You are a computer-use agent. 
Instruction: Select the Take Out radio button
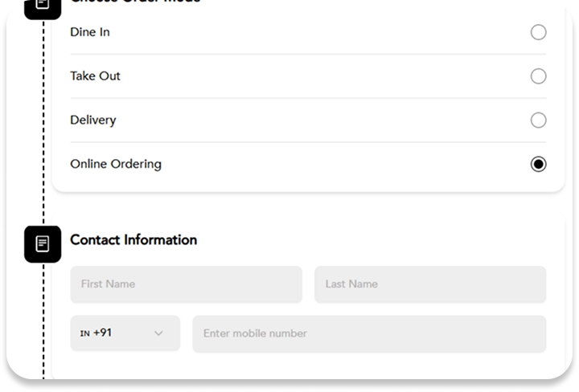coord(538,76)
